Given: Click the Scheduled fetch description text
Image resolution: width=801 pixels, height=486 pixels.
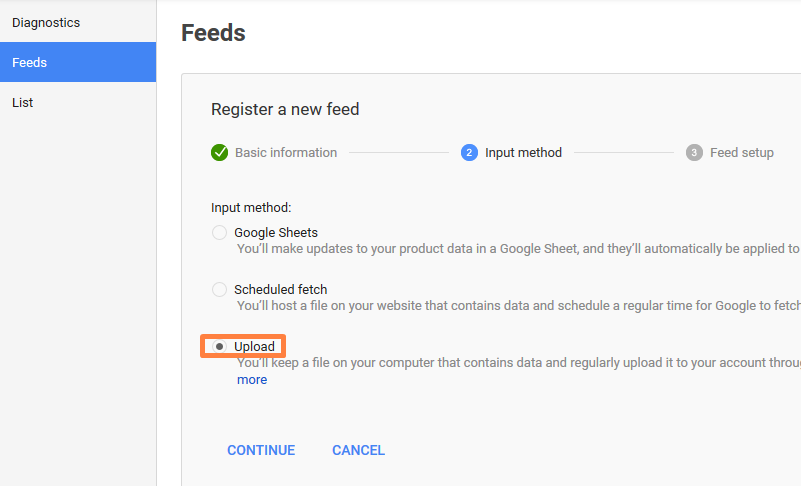Looking at the screenshot, I should [517, 306].
